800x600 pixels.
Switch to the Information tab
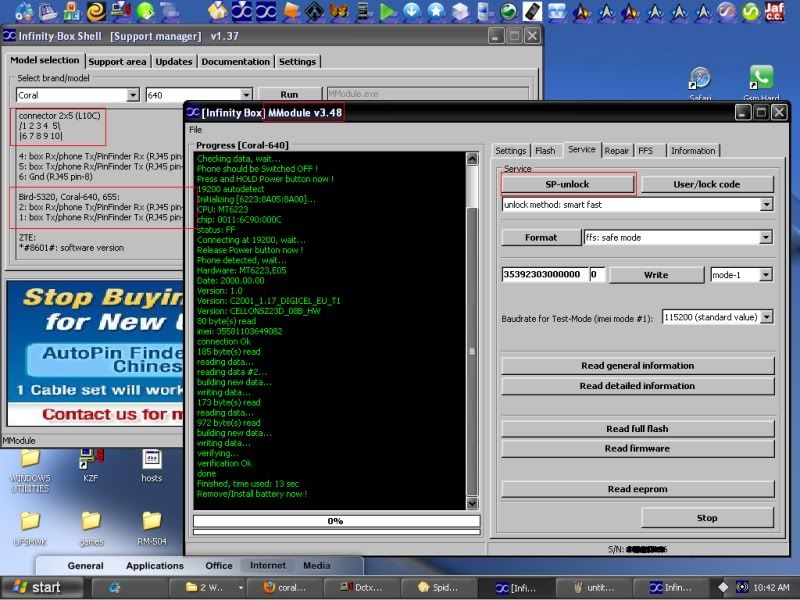click(x=693, y=151)
